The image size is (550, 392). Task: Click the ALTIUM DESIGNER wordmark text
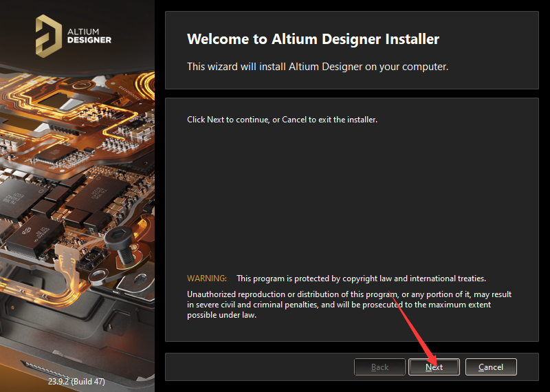point(89,36)
